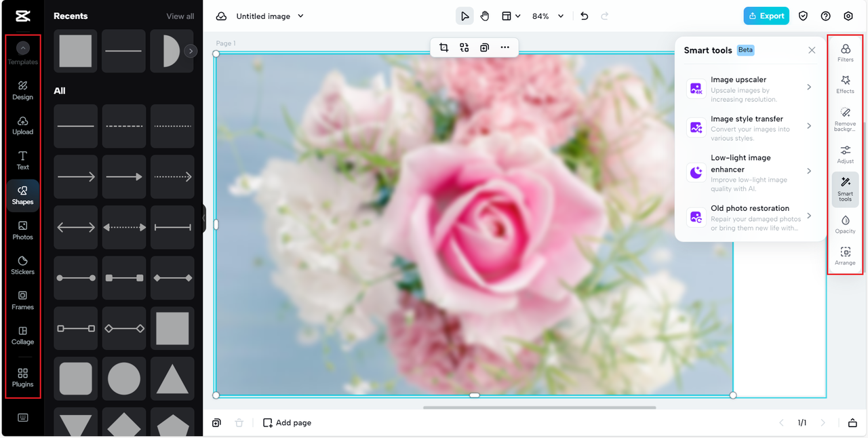Viewport: 868px width, 438px height.
Task: Collapse the left shapes panel
Action: point(204,218)
